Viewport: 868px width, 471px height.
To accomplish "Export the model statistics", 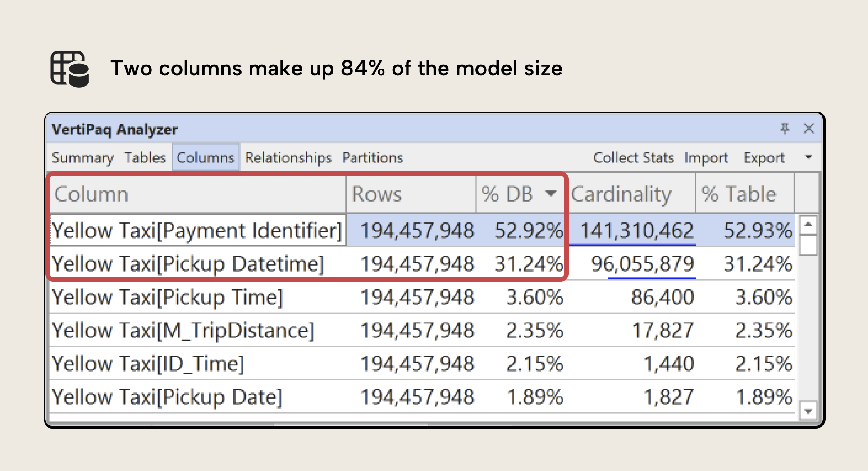I will 764,157.
